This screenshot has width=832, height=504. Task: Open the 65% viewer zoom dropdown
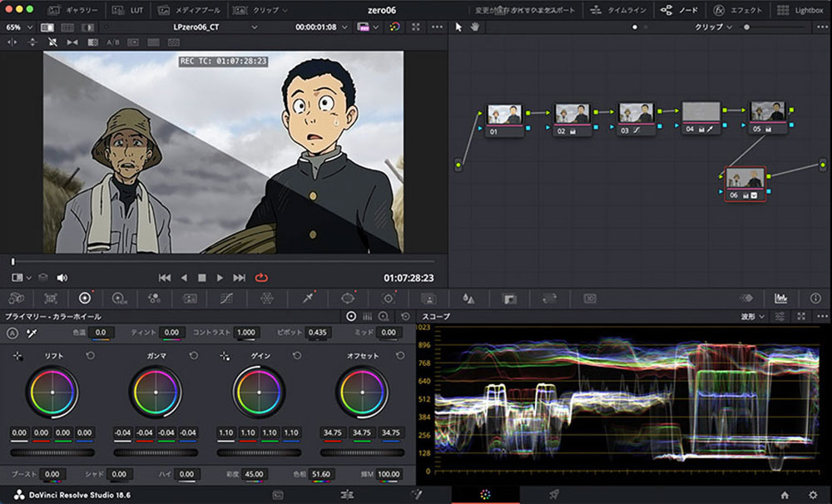[17, 27]
